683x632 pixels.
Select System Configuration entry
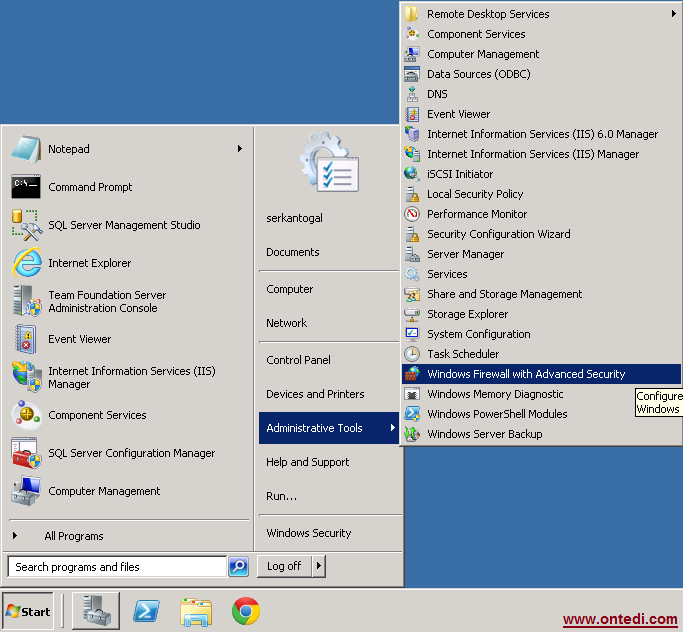(x=541, y=334)
